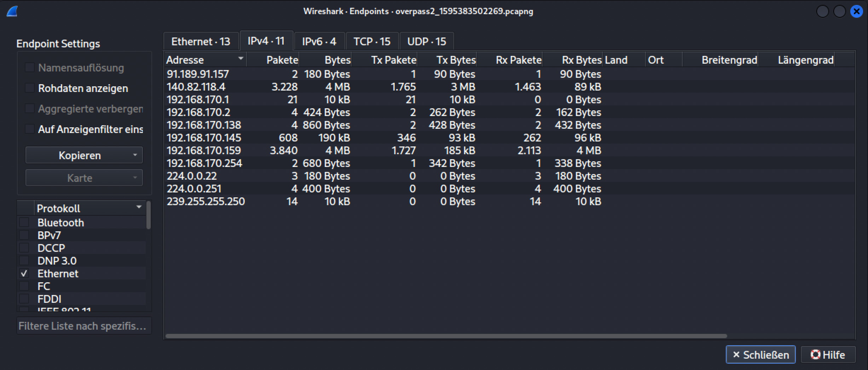Click the Pakete column header
The image size is (868, 370).
273,59
